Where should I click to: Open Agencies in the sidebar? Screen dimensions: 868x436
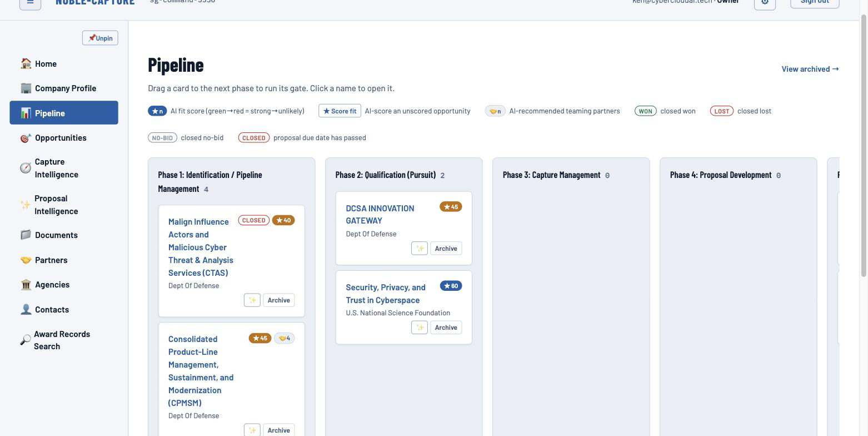click(x=64, y=284)
